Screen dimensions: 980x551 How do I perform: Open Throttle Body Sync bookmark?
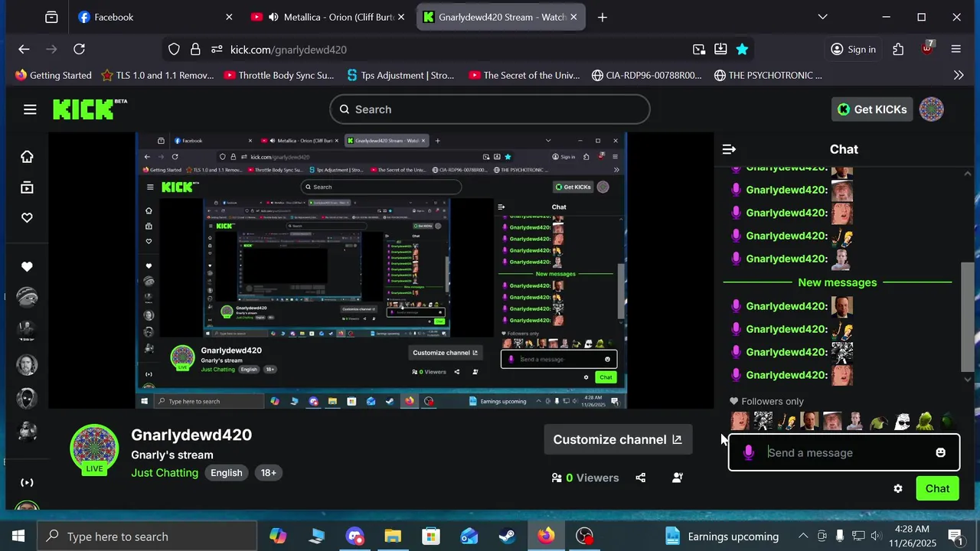279,75
